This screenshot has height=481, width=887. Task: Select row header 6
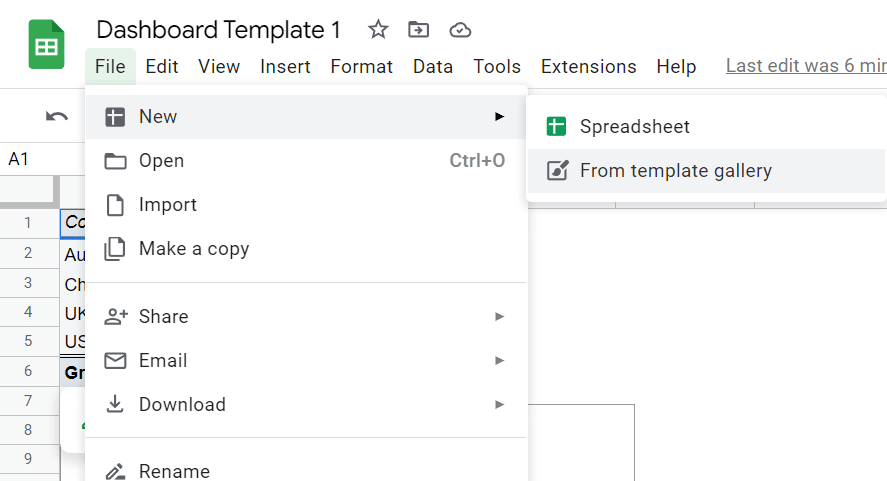click(x=28, y=371)
